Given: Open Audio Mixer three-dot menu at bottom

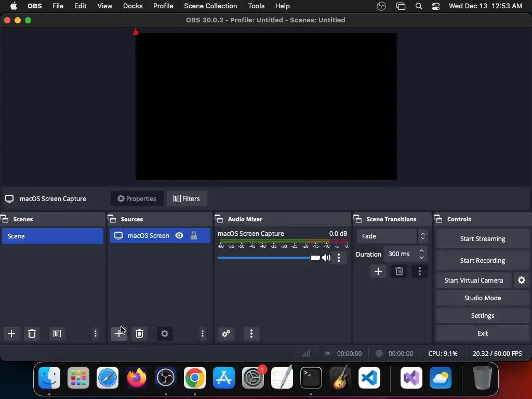Looking at the screenshot, I should (251, 334).
